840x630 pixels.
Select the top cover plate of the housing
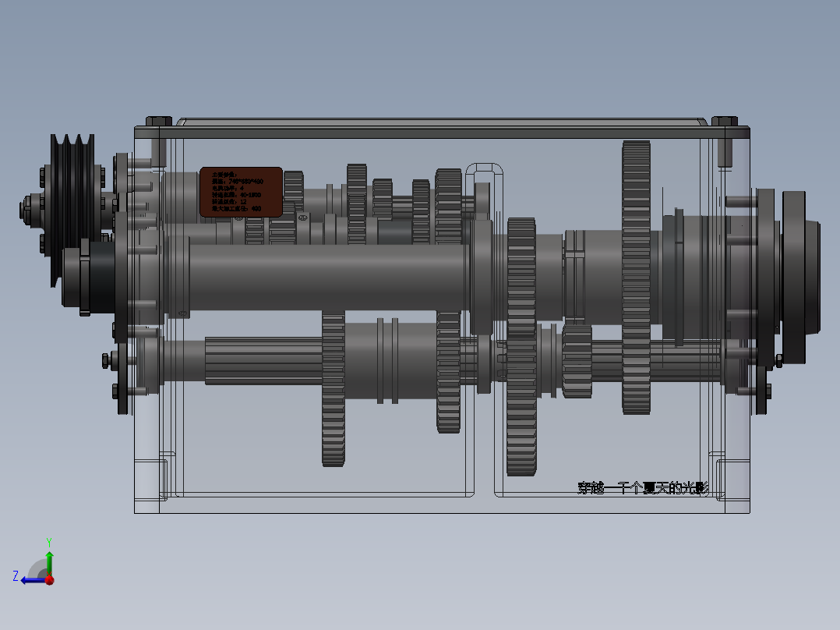442,131
